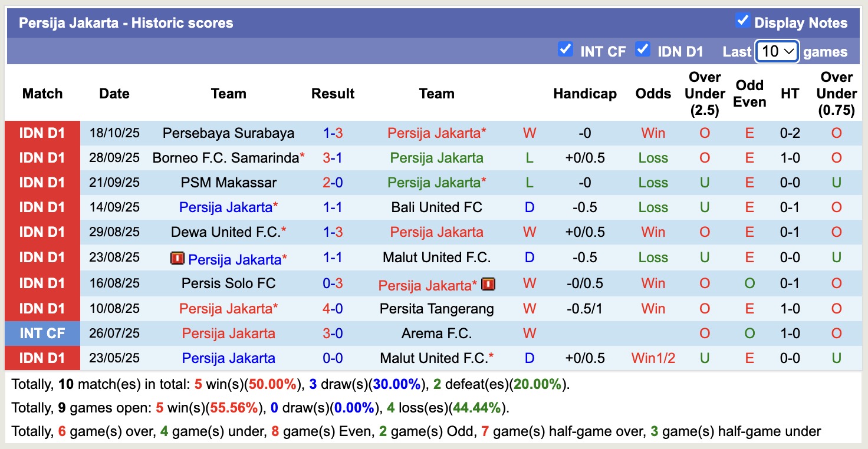The height and width of the screenshot is (449, 868).
Task: Open the Last games count dropdown
Action: point(777,51)
